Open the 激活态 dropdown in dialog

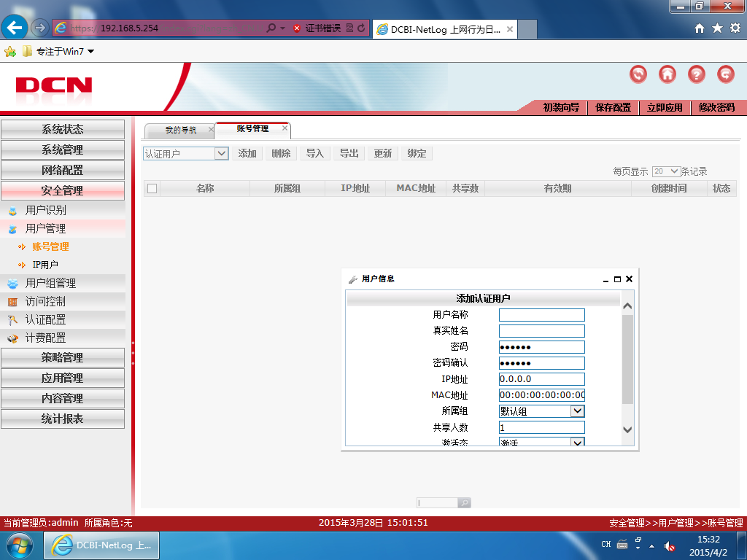578,442
